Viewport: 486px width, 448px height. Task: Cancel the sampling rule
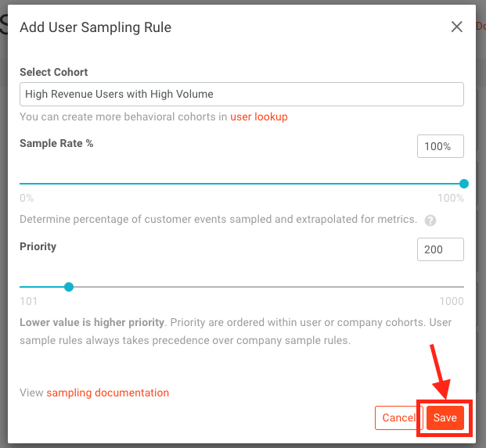[398, 418]
